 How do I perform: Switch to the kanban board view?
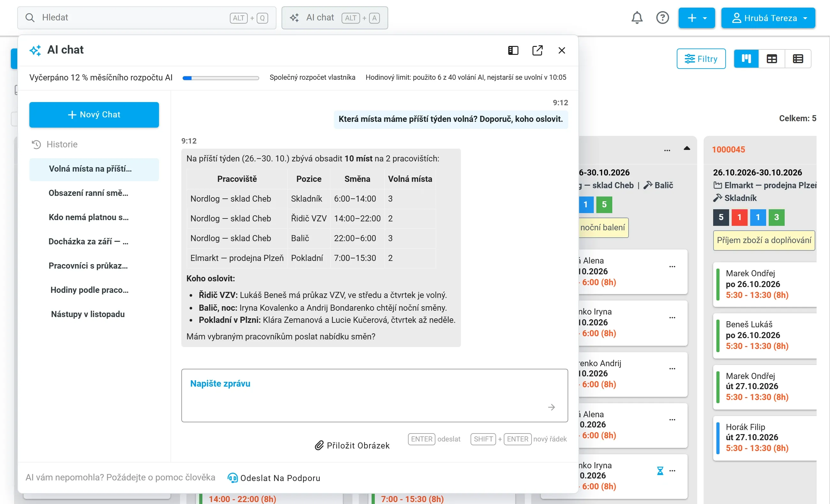point(746,59)
